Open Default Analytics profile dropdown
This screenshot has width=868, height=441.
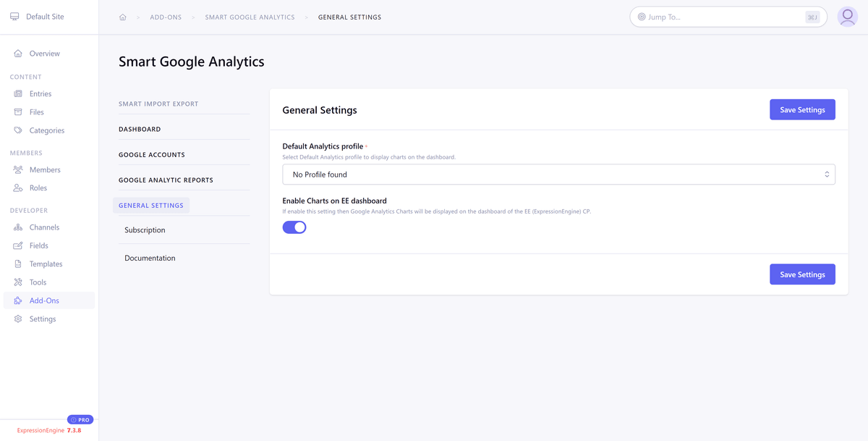558,175
